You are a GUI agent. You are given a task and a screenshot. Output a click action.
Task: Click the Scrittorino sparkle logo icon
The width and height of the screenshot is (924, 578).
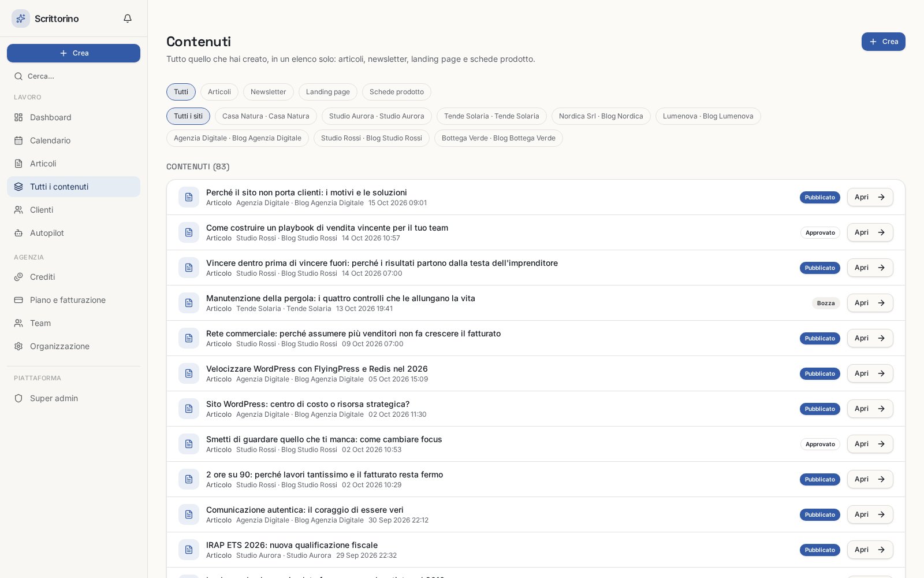coord(21,18)
